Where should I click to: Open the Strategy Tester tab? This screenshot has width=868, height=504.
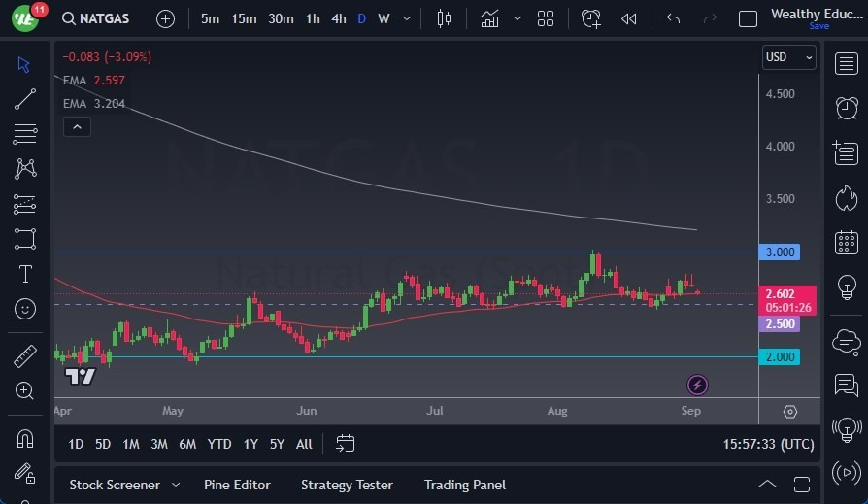[347, 485]
